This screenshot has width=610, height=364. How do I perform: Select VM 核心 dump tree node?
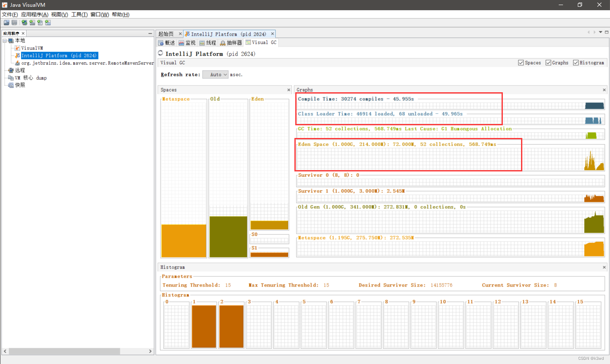tap(31, 78)
